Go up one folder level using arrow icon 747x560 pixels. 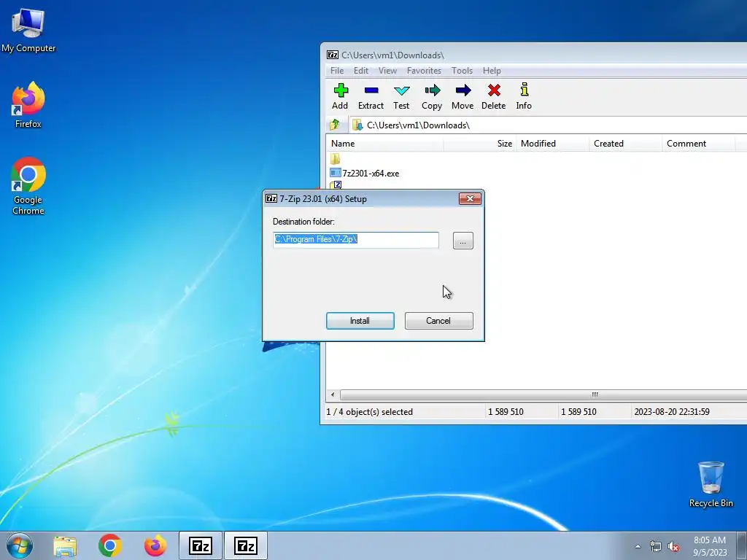[334, 125]
